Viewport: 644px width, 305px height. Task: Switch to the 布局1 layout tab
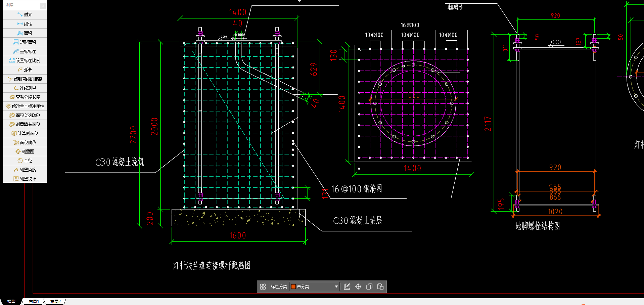coord(34,302)
